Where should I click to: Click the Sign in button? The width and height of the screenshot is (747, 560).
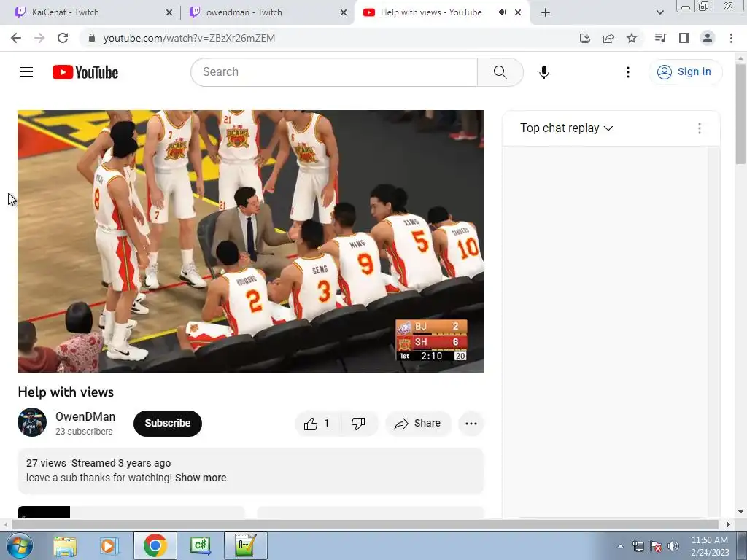pyautogui.click(x=685, y=72)
